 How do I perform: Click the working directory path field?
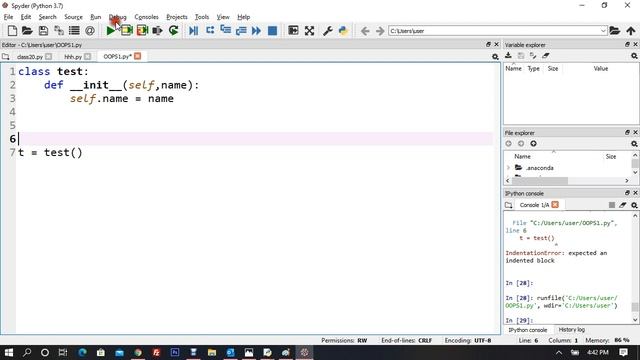[x=494, y=31]
